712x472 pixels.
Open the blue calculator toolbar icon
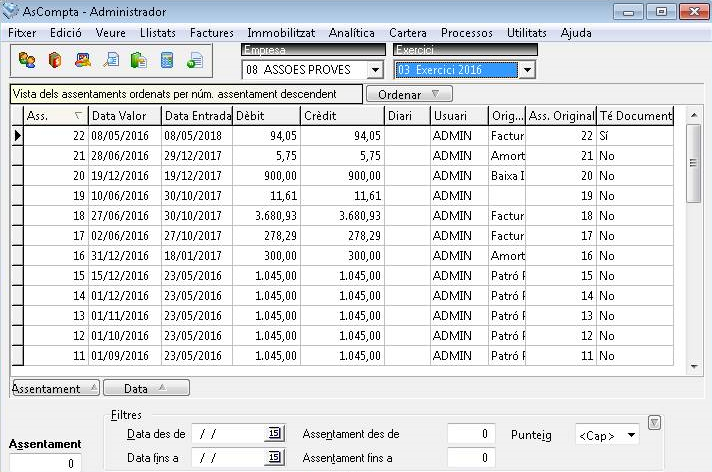click(x=167, y=60)
